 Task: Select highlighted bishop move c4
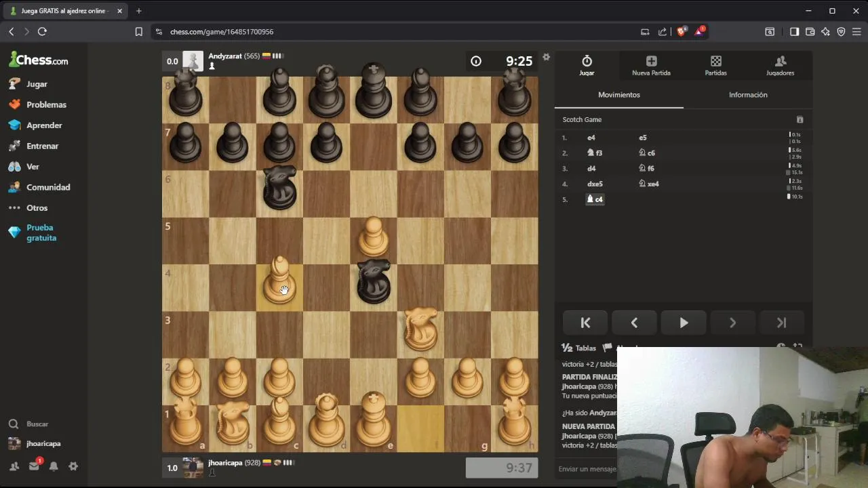595,199
